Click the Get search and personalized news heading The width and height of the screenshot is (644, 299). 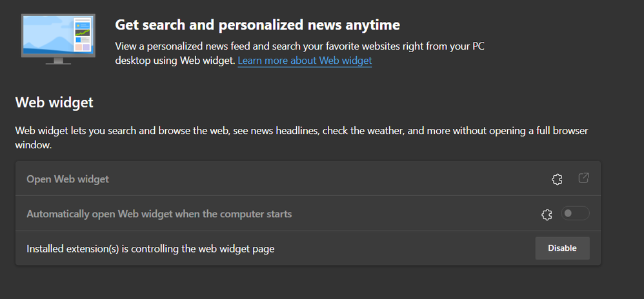pyautogui.click(x=257, y=25)
